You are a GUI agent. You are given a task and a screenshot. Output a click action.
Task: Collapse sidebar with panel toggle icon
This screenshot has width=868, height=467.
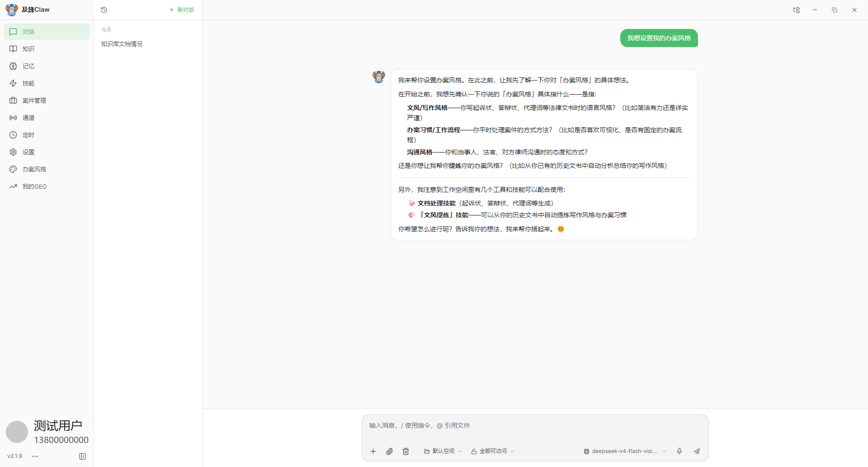coord(82,456)
